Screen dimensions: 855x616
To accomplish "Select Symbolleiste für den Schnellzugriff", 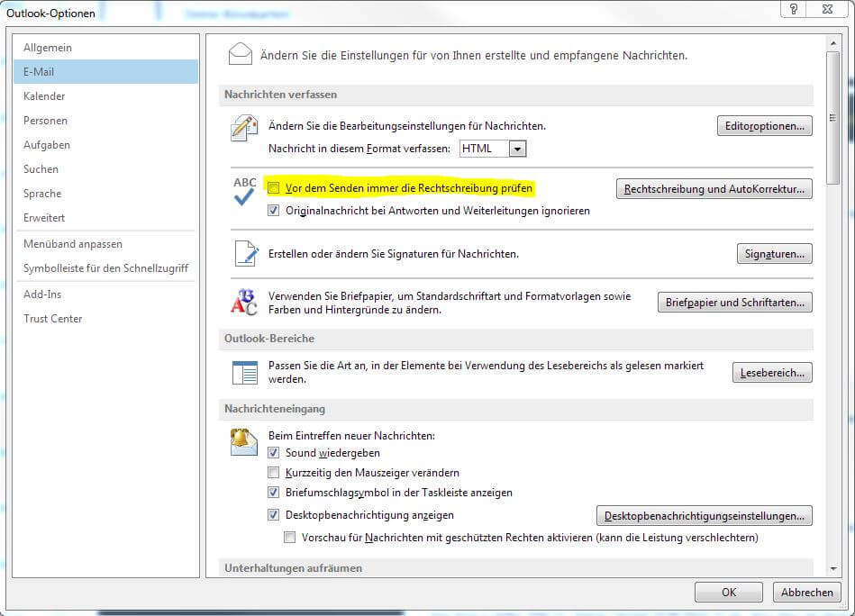I will tap(105, 268).
